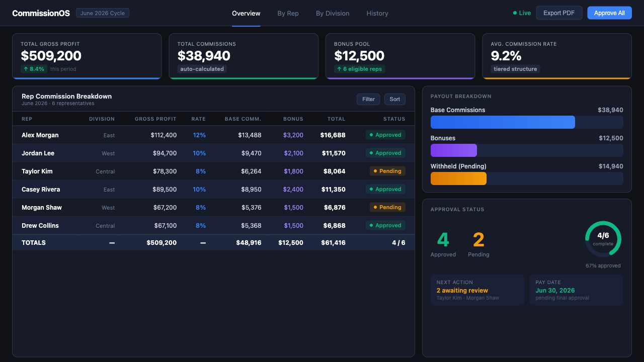Viewport: 644px width, 362px height.
Task: Click the 2 Pending count
Action: (478, 240)
